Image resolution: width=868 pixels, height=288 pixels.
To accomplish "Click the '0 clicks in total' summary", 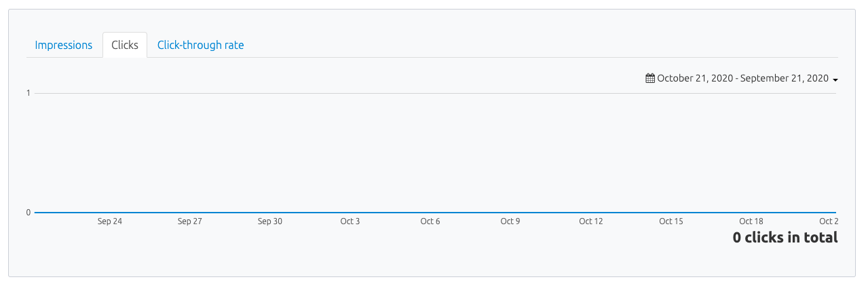I will [x=785, y=238].
